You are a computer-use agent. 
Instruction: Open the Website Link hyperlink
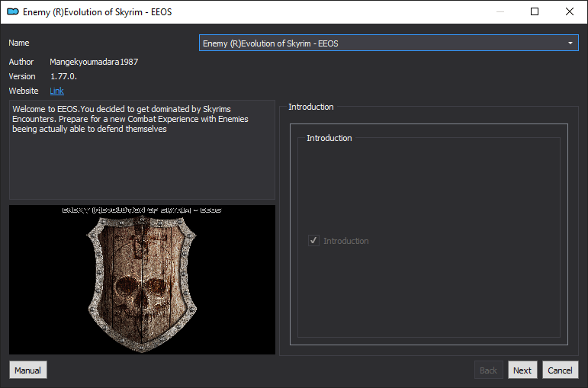56,91
